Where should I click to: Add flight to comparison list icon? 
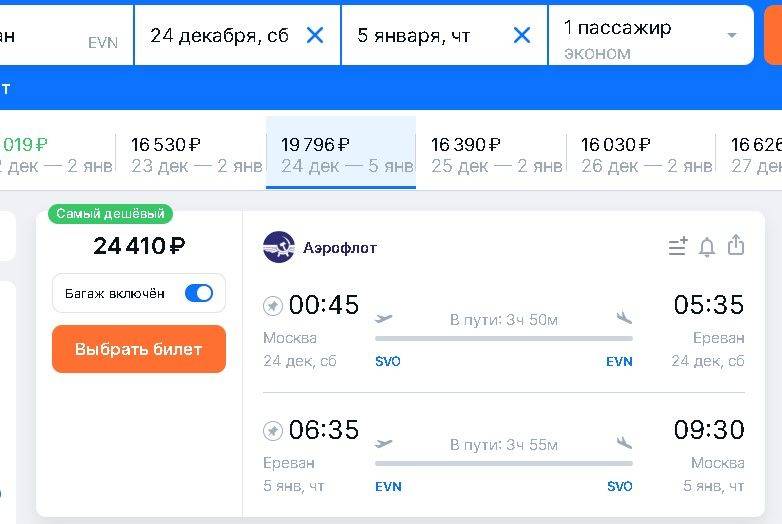click(677, 246)
